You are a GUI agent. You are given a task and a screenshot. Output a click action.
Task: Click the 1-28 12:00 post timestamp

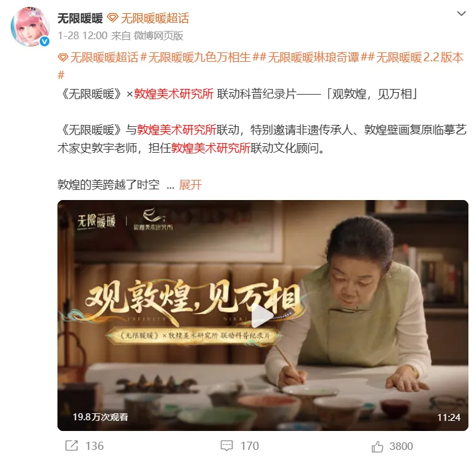pyautogui.click(x=83, y=36)
